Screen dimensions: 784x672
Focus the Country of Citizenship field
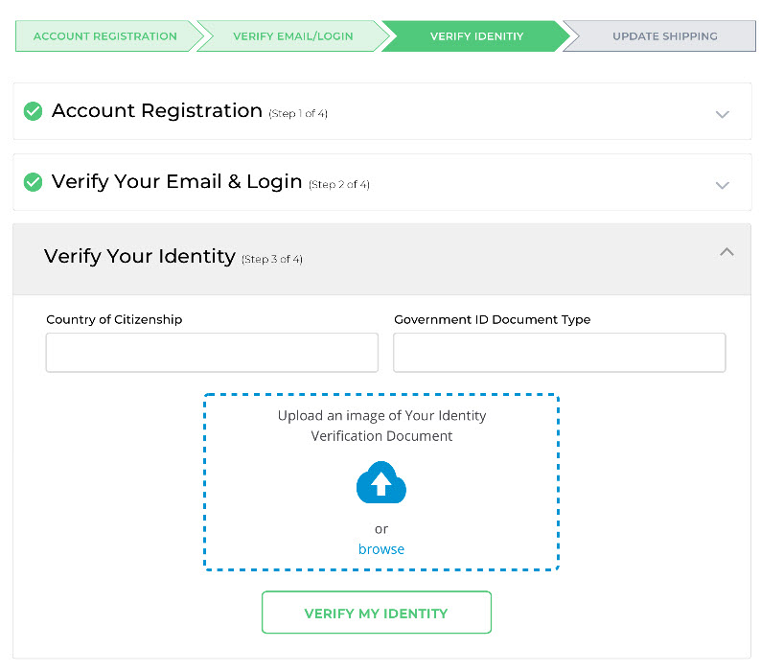pyautogui.click(x=212, y=353)
